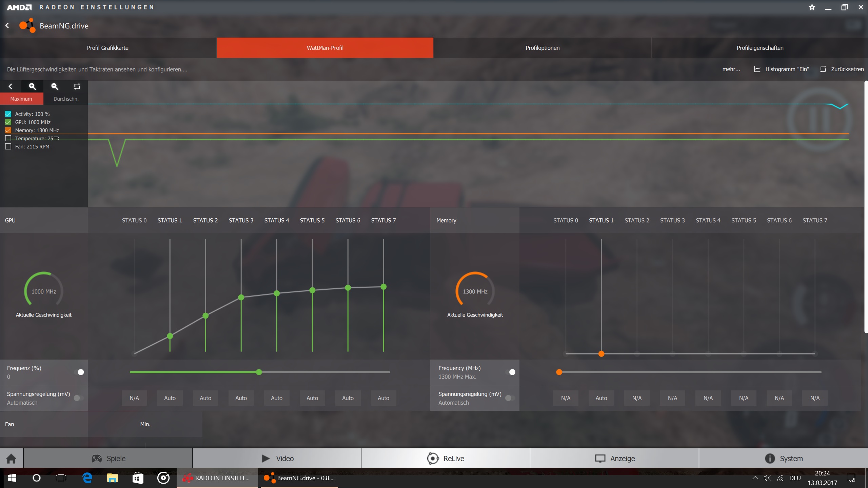Click Zurücksetzen to reset settings

pyautogui.click(x=842, y=69)
